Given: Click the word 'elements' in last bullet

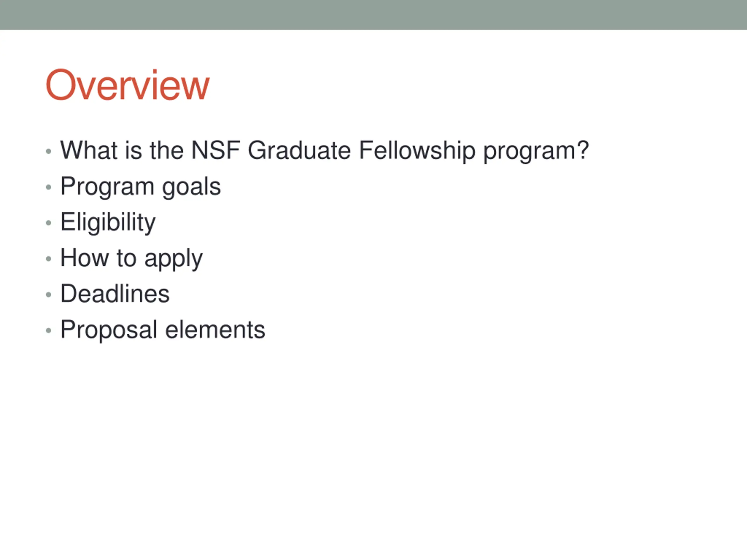Looking at the screenshot, I should tap(215, 330).
